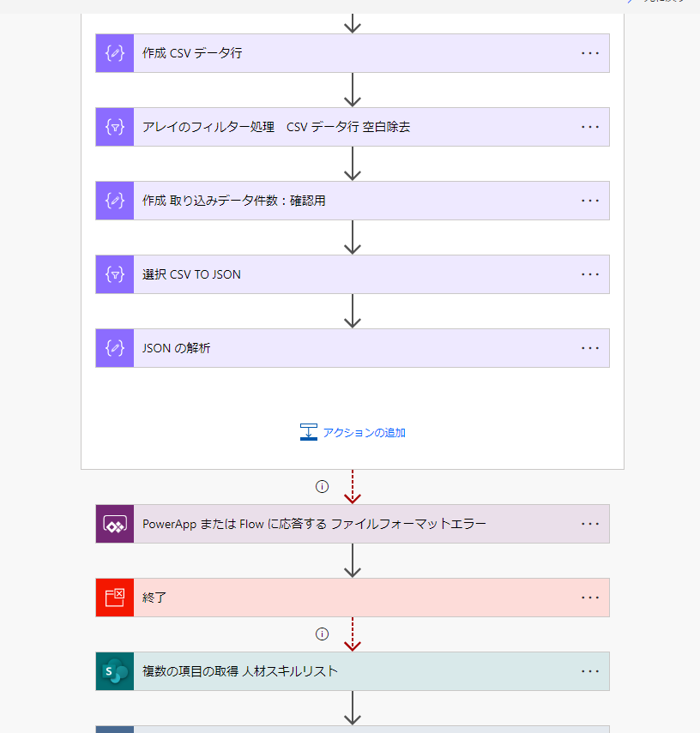700x733 pixels.
Task: Open the ellipsis menu for アレイのフィルター処理 action
Action: click(590, 127)
